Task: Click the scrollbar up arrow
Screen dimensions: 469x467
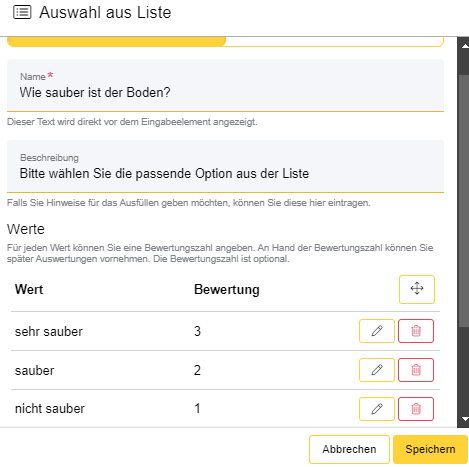Action: point(464,46)
